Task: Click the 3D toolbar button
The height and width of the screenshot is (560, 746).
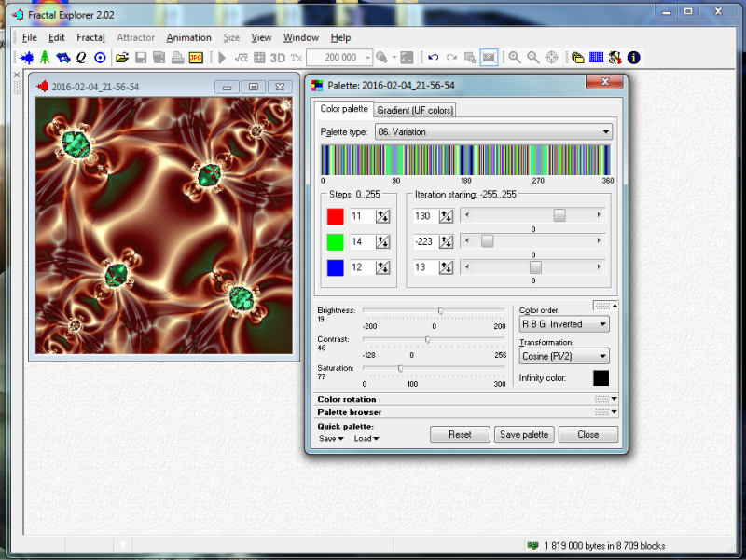Action: [278, 58]
